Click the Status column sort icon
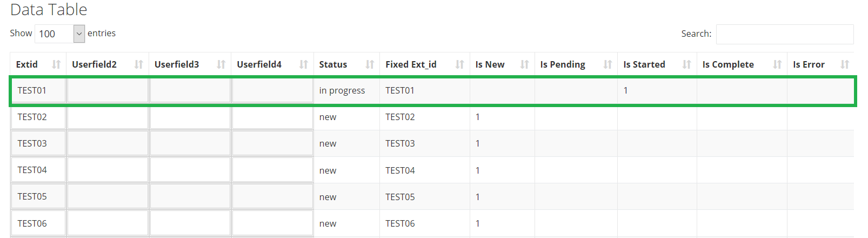 pyautogui.click(x=370, y=64)
